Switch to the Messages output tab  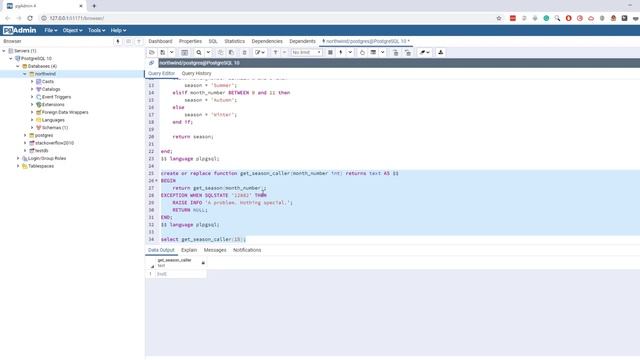[x=215, y=250]
